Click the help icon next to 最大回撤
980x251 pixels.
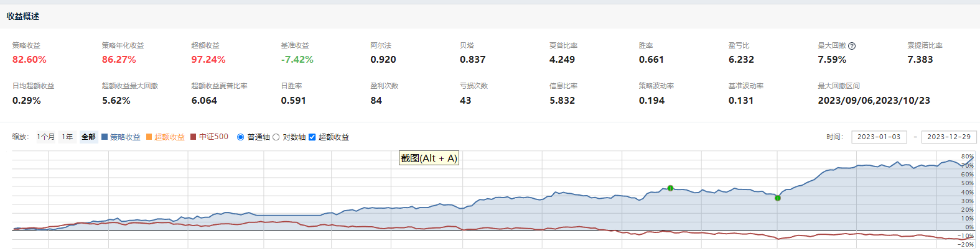click(852, 46)
